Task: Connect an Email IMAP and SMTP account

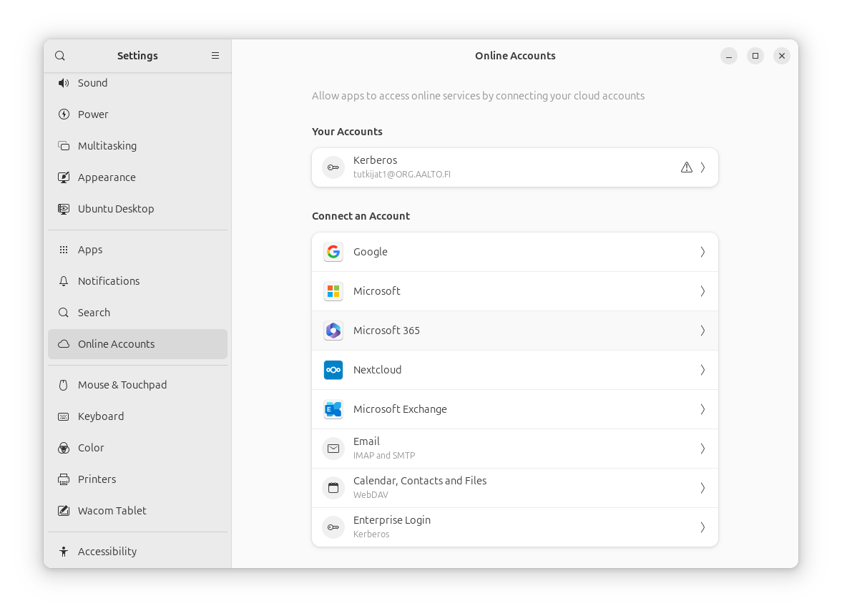Action: [515, 449]
